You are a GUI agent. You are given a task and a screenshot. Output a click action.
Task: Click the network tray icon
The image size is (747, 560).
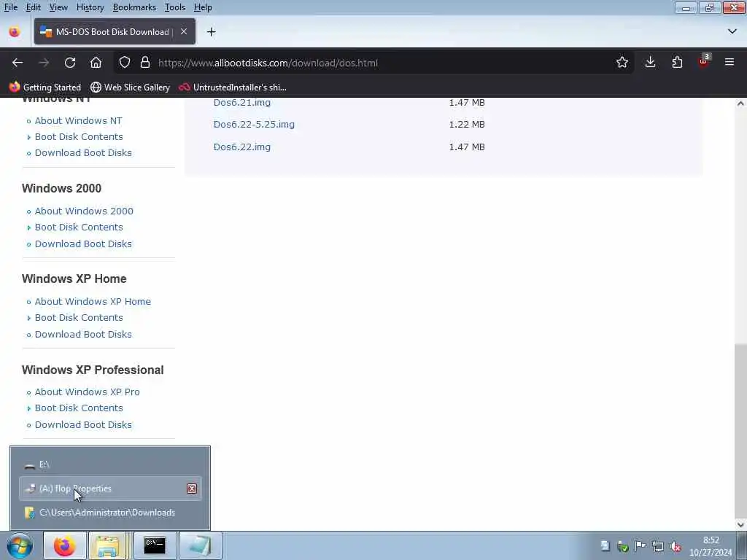[x=658, y=546]
